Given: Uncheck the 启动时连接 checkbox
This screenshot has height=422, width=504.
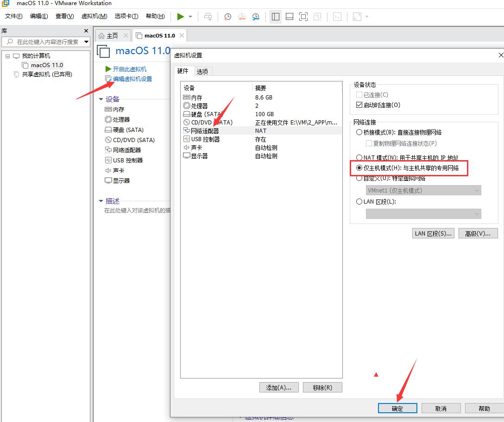Looking at the screenshot, I should click(359, 105).
